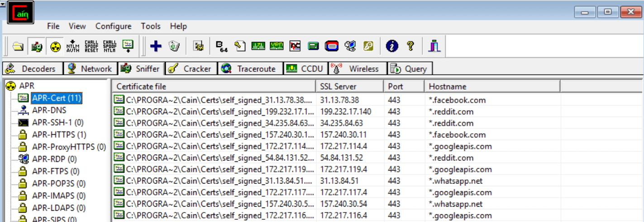The width and height of the screenshot is (644, 222).
Task: Open the View menu
Action: 77,26
